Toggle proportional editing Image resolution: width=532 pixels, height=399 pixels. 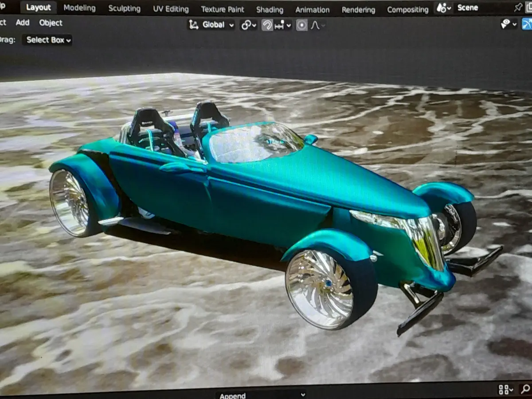pos(301,25)
